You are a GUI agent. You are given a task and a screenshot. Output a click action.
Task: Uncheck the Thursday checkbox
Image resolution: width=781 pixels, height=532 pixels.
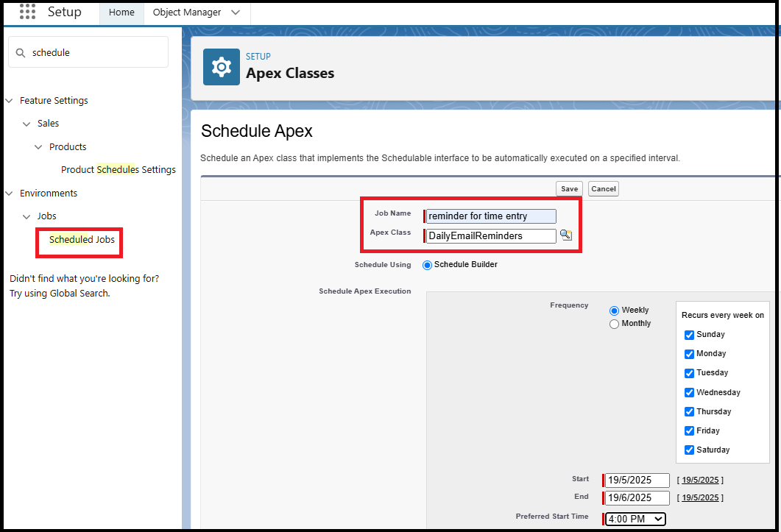[689, 411]
